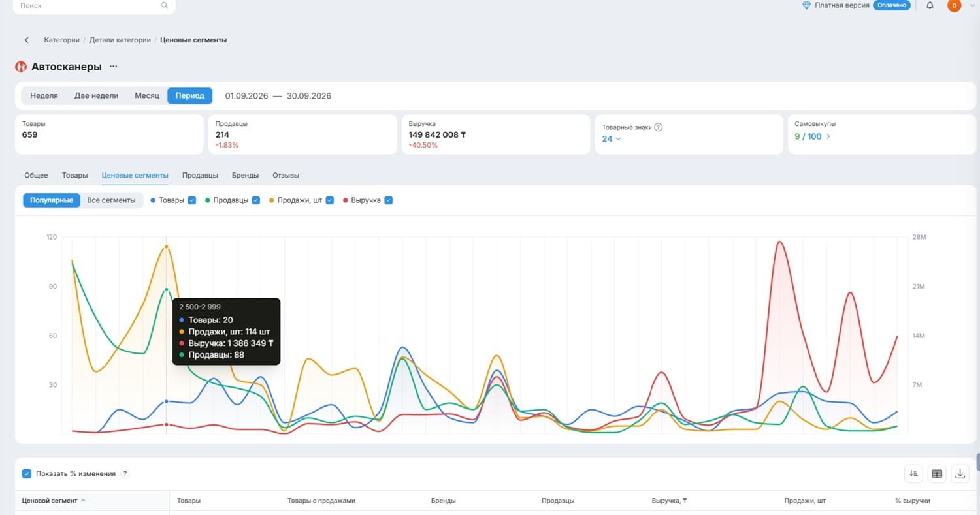Open the Бренды tab
Image resolution: width=980 pixels, height=515 pixels.
(245, 176)
